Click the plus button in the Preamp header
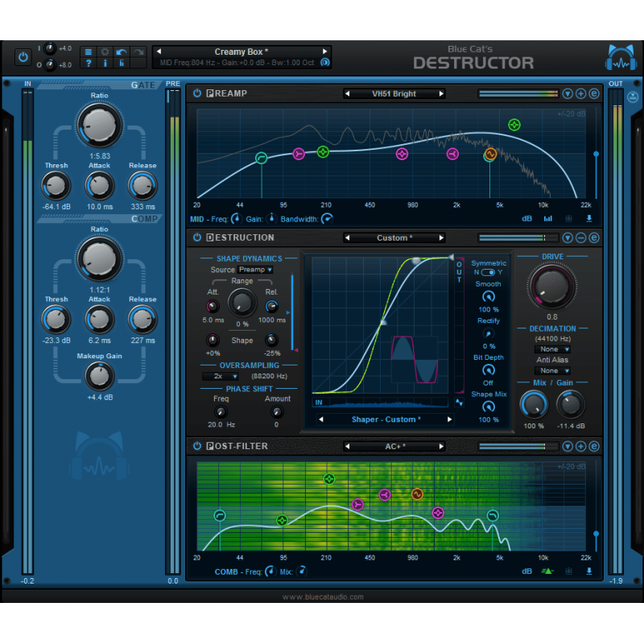The image size is (644, 644). [582, 93]
